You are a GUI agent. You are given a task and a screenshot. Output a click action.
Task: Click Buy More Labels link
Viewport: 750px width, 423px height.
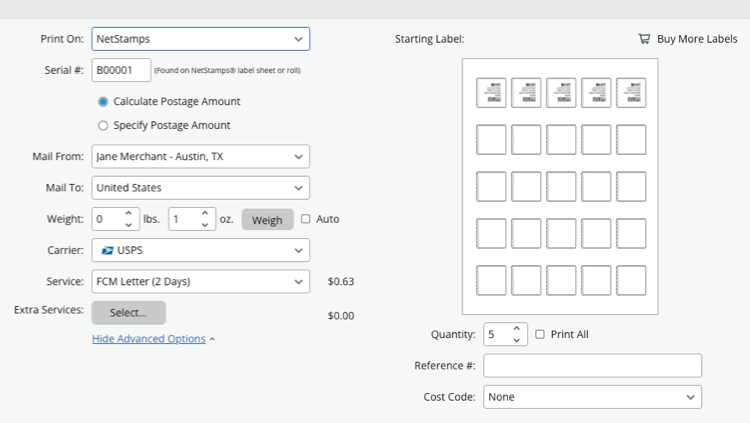point(697,39)
